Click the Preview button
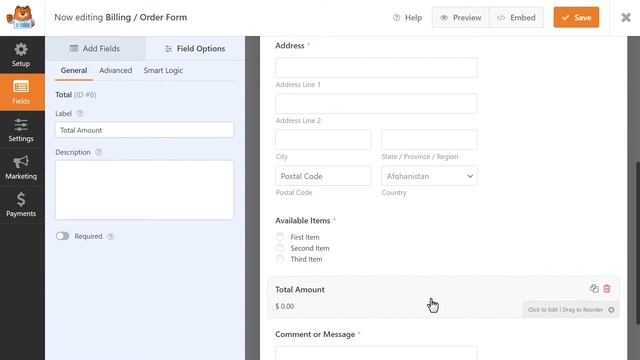This screenshot has height=360, width=640. click(x=461, y=18)
